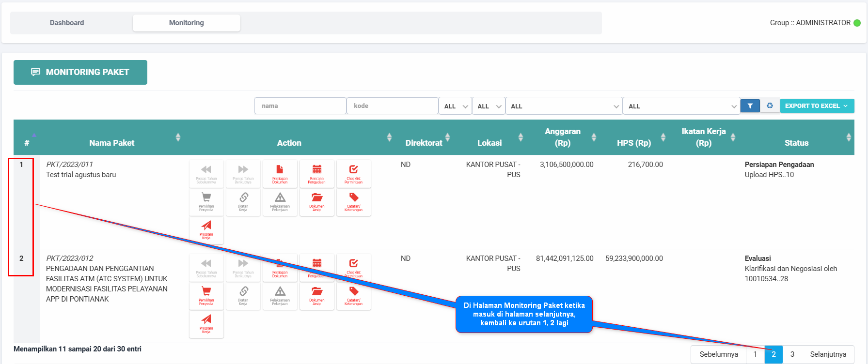The image size is (868, 364).
Task: Open Program Kerja for PKT/2023/012
Action: point(206,324)
